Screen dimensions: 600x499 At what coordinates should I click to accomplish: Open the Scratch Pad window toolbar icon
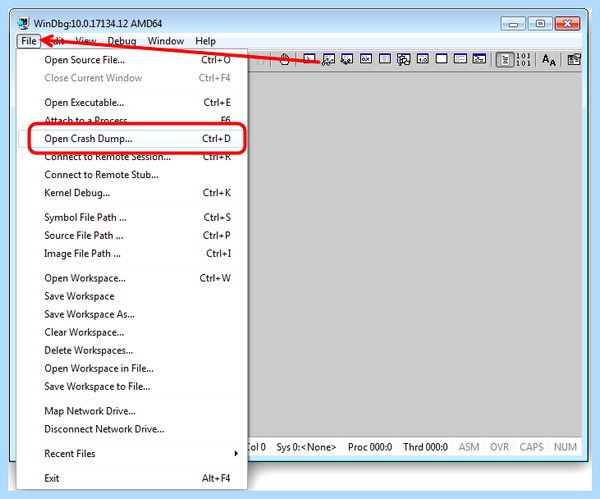[442, 59]
